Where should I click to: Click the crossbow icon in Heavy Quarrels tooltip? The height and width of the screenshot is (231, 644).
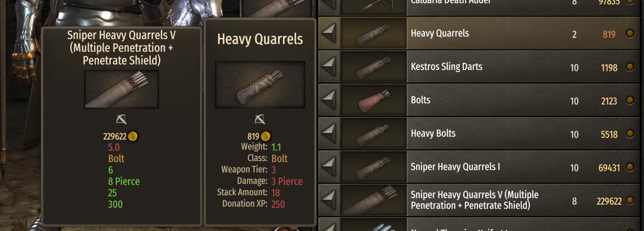tap(260, 119)
